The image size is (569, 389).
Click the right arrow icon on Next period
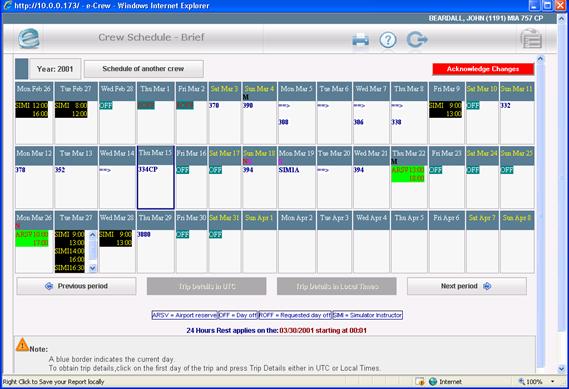tap(487, 286)
